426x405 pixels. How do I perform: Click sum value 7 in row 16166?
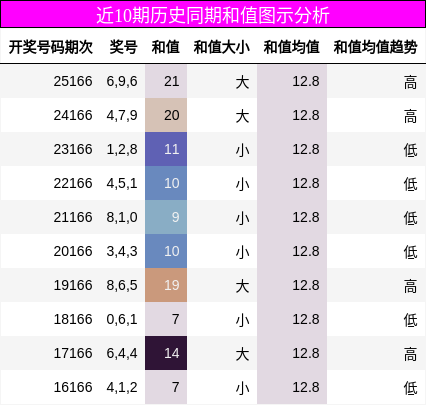point(166,387)
